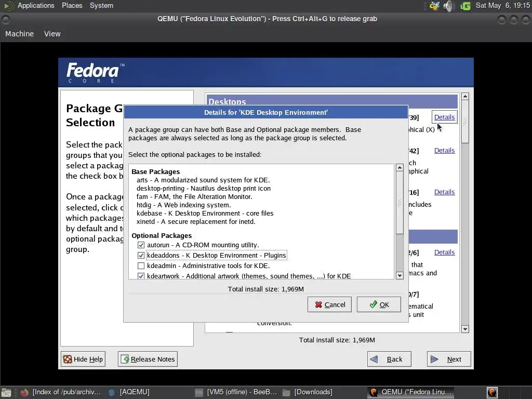Viewport: 532px width, 399px height.
Task: Click the GNOME foot logo icon
Action: click(9, 5)
